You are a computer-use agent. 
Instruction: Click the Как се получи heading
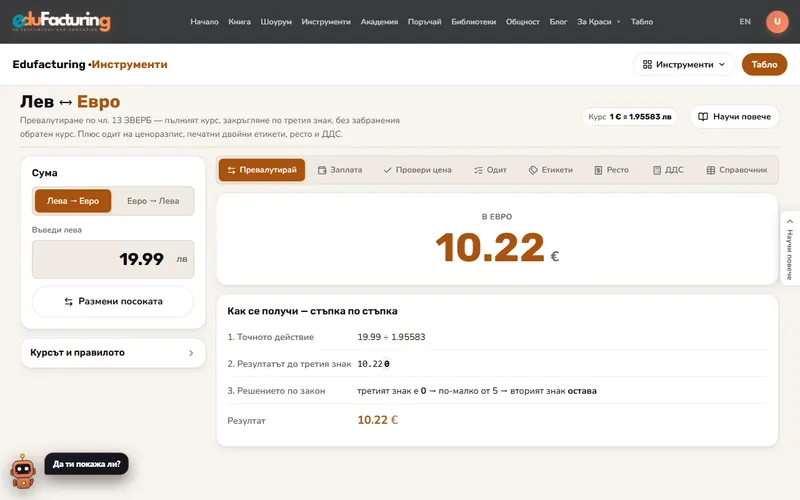pos(312,311)
